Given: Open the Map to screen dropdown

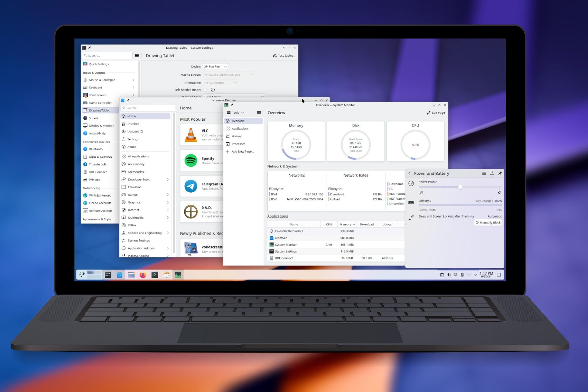Looking at the screenshot, I should 228,75.
